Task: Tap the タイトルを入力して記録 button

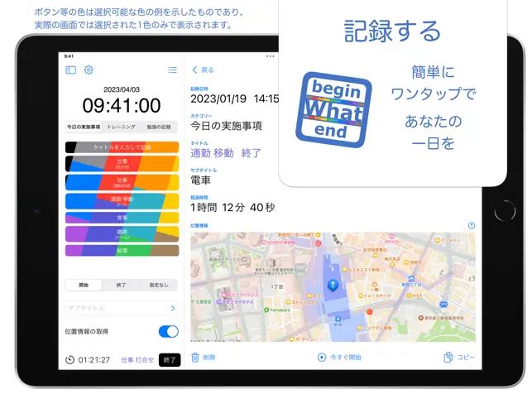Action: tap(122, 147)
